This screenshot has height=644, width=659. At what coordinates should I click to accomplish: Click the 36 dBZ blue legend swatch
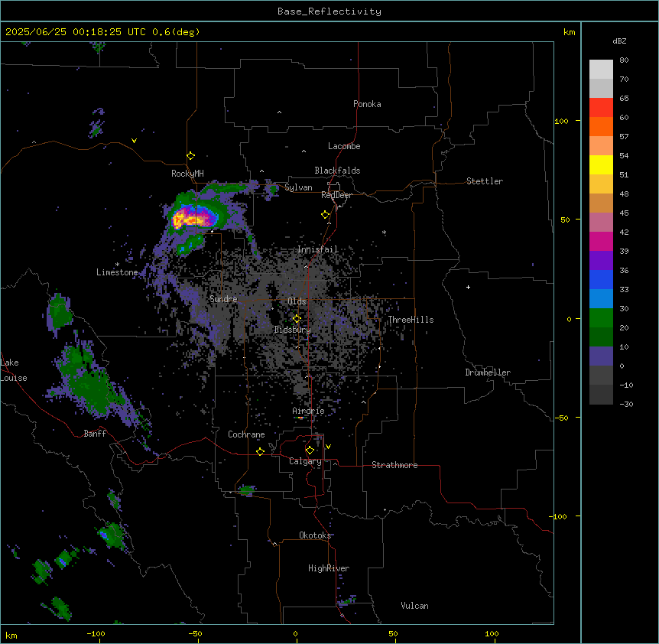click(x=601, y=279)
